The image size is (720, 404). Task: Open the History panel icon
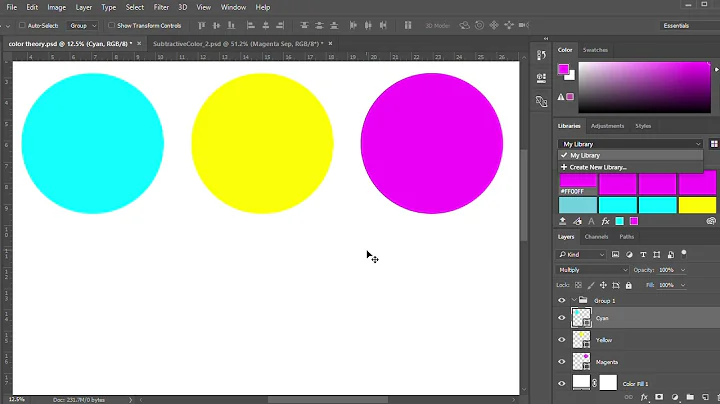[x=541, y=55]
